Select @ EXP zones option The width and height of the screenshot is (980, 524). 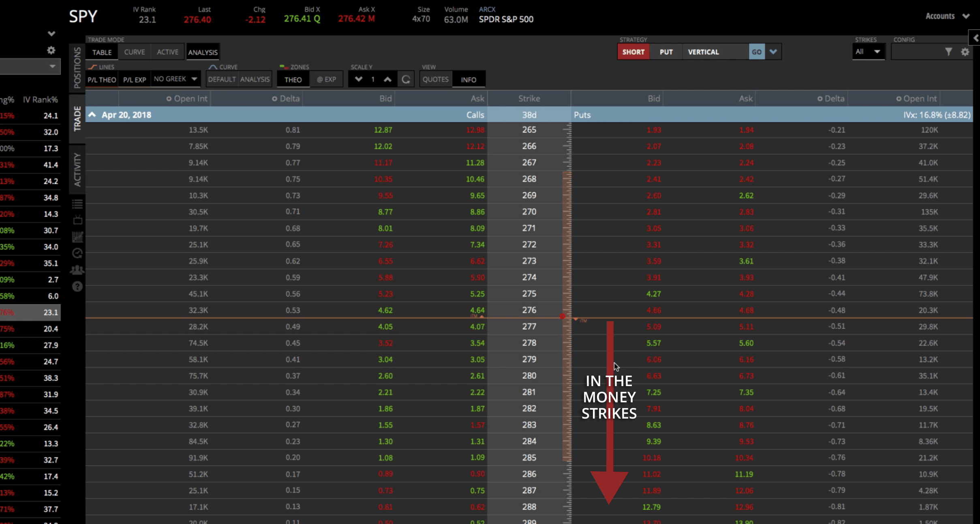326,79
